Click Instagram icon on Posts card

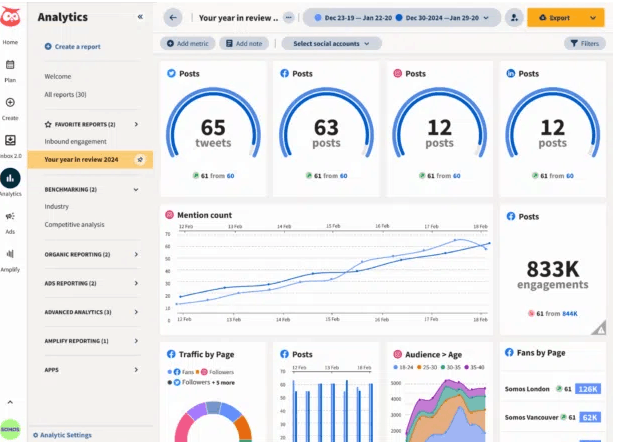(398, 73)
